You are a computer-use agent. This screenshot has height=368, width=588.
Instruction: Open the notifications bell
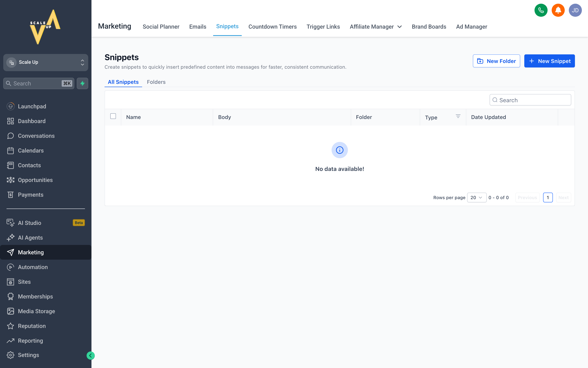(558, 10)
